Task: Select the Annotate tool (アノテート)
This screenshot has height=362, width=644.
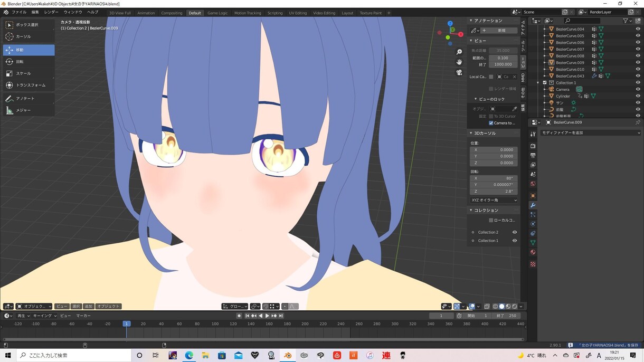Action: (29, 99)
